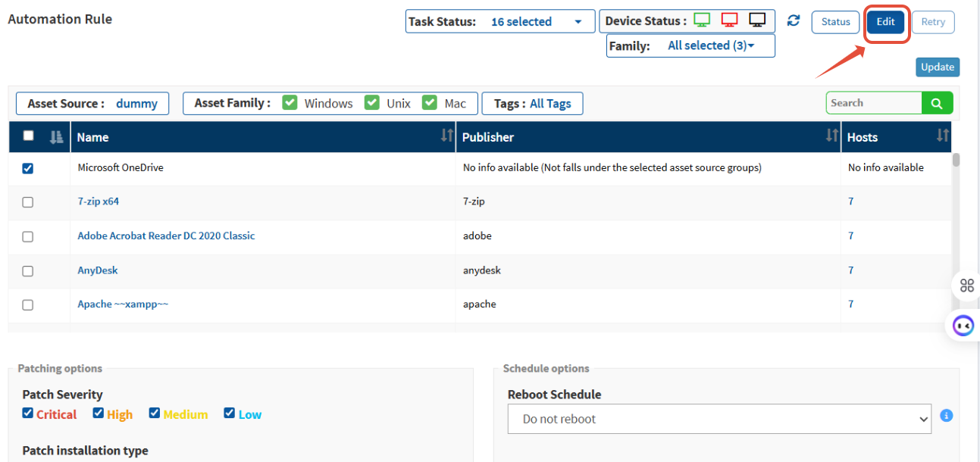This screenshot has width=980, height=462.
Task: Open the Reboot Schedule dropdown
Action: pyautogui.click(x=719, y=419)
